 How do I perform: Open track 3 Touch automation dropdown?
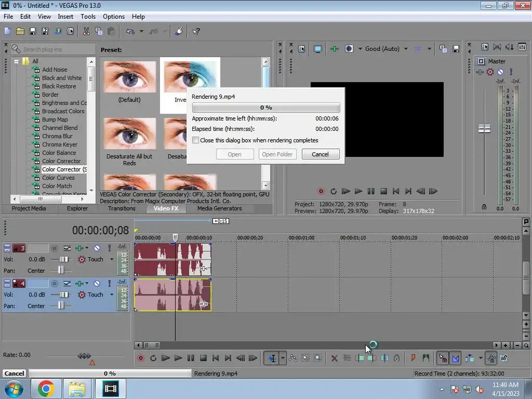112,259
